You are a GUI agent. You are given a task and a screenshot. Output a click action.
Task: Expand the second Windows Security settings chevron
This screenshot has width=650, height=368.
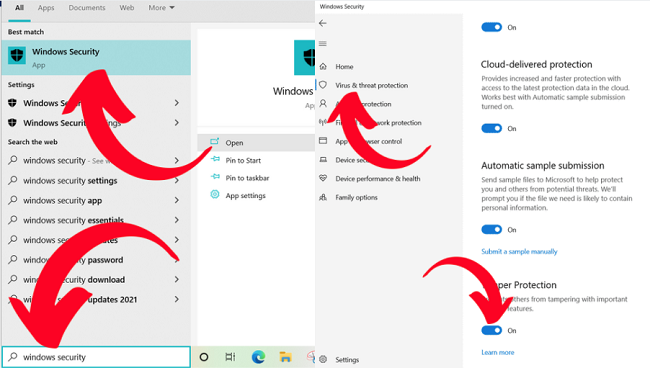(x=177, y=123)
